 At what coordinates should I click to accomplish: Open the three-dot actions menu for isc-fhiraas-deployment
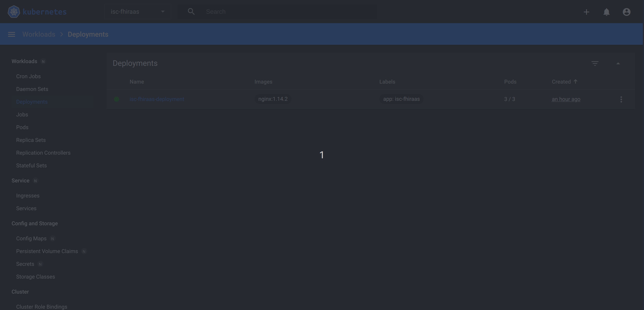coord(621,99)
